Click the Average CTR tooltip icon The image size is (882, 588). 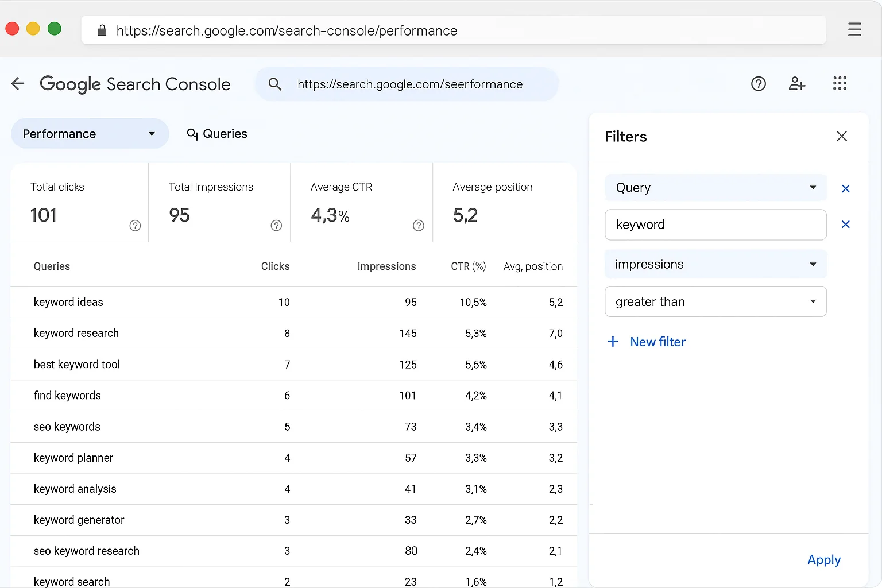pos(418,226)
